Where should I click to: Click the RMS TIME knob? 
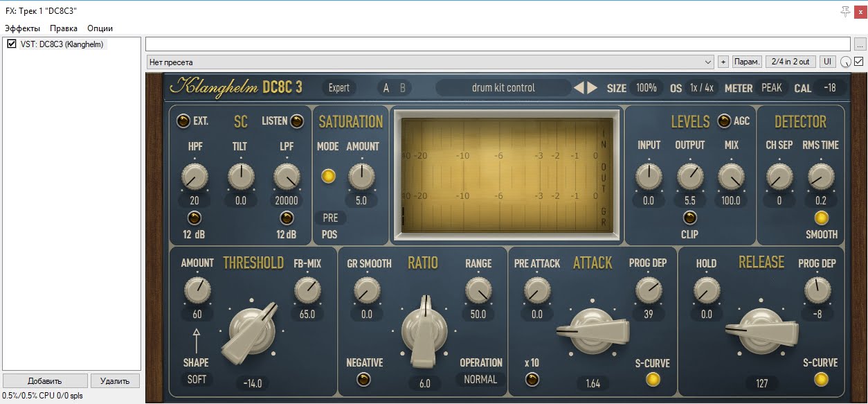coord(820,177)
